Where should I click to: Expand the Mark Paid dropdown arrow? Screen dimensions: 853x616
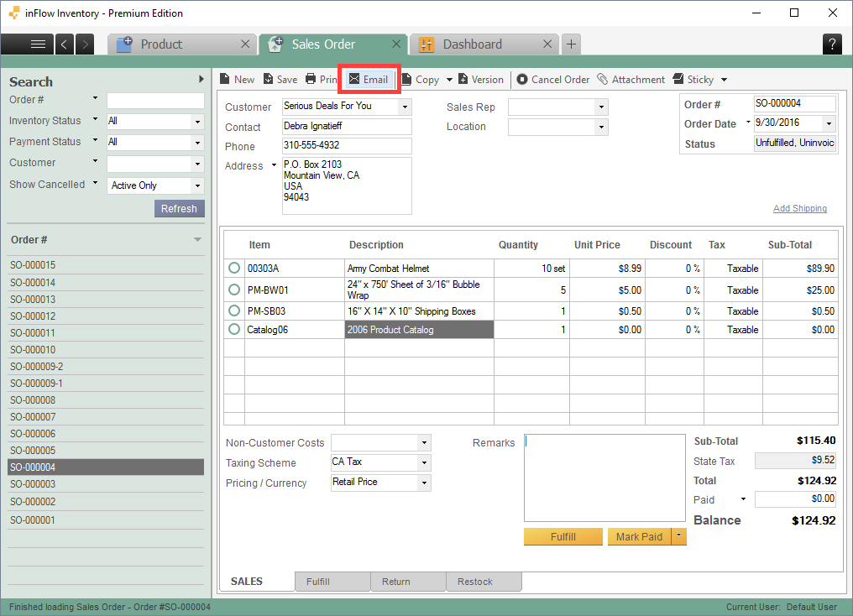click(679, 536)
